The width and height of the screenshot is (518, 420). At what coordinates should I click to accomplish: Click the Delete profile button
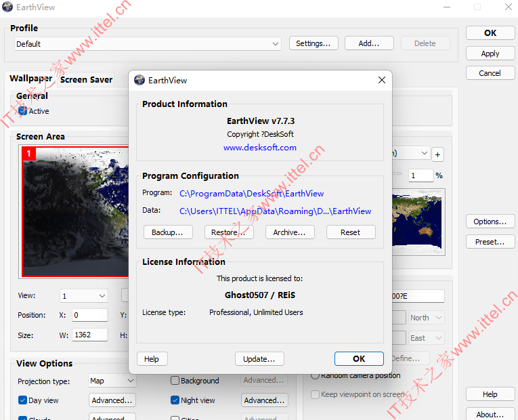tap(425, 43)
